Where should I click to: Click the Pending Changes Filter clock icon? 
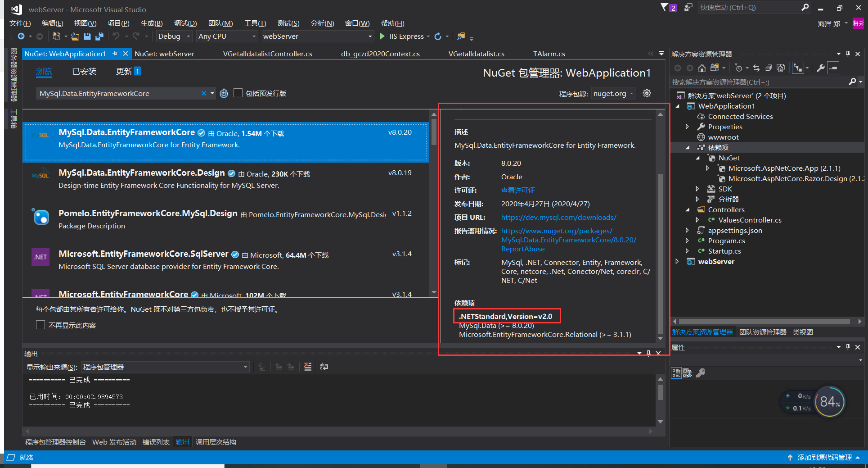pyautogui.click(x=738, y=68)
